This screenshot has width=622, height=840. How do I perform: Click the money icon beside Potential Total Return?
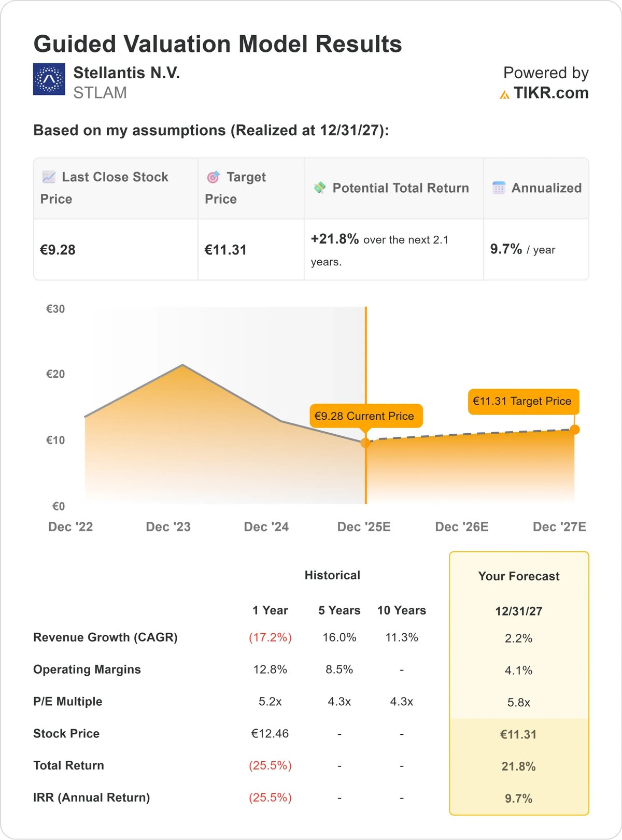tap(320, 188)
